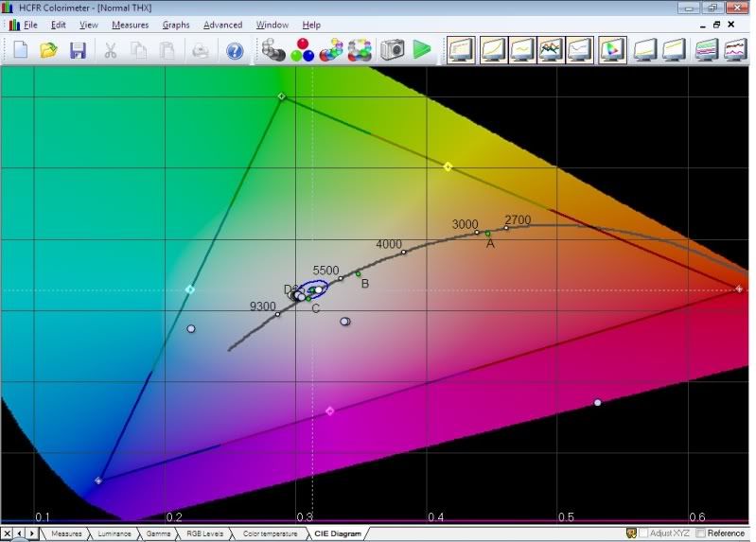Click illuminant A marker on the curve

click(487, 234)
